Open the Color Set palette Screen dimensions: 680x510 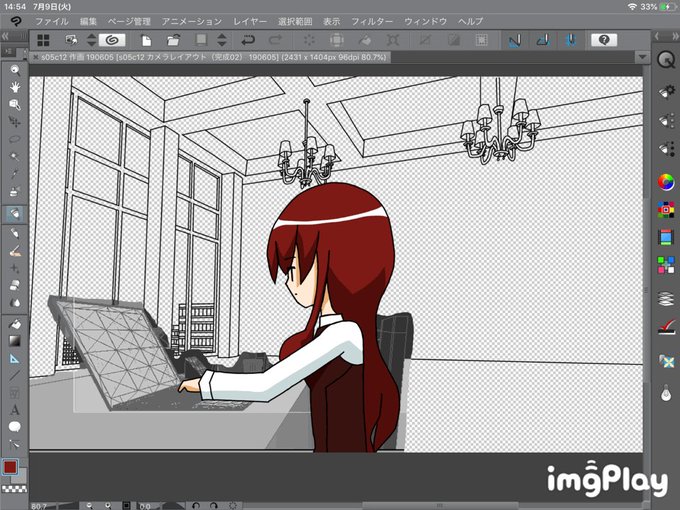[666, 210]
